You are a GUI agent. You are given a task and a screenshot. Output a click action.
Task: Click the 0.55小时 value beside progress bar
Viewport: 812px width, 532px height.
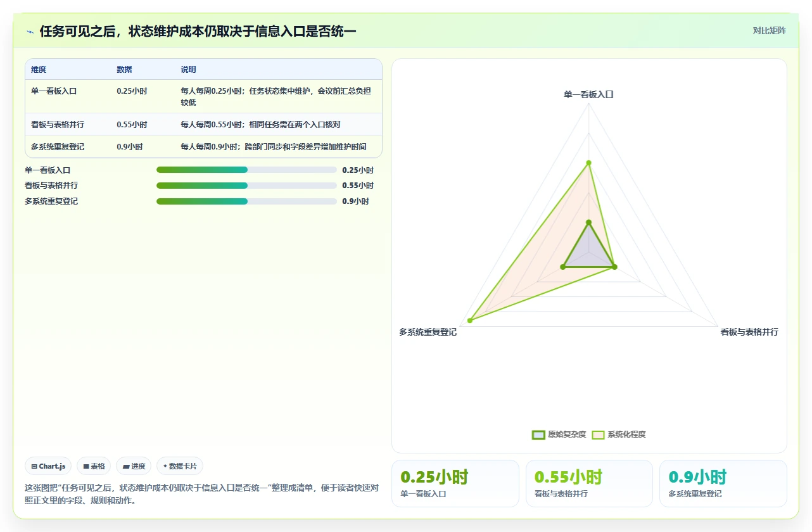tap(358, 186)
